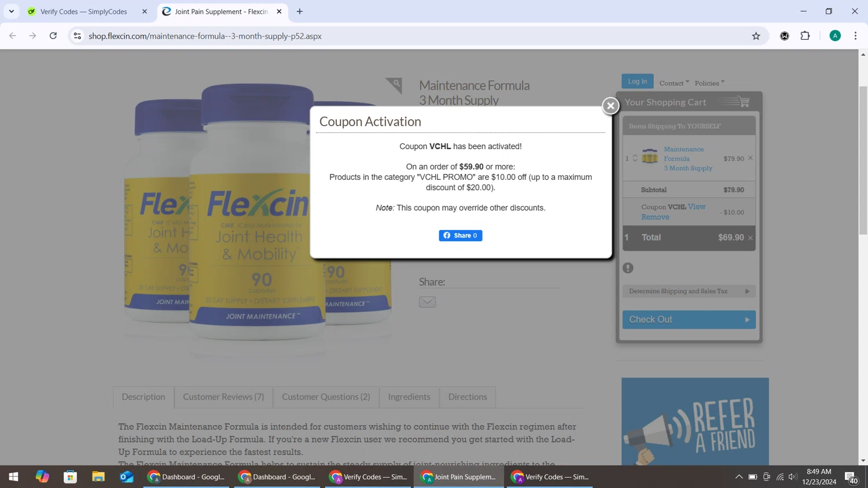Image resolution: width=868 pixels, height=488 pixels.
Task: Show hidden system tray icons
Action: pos(739,477)
